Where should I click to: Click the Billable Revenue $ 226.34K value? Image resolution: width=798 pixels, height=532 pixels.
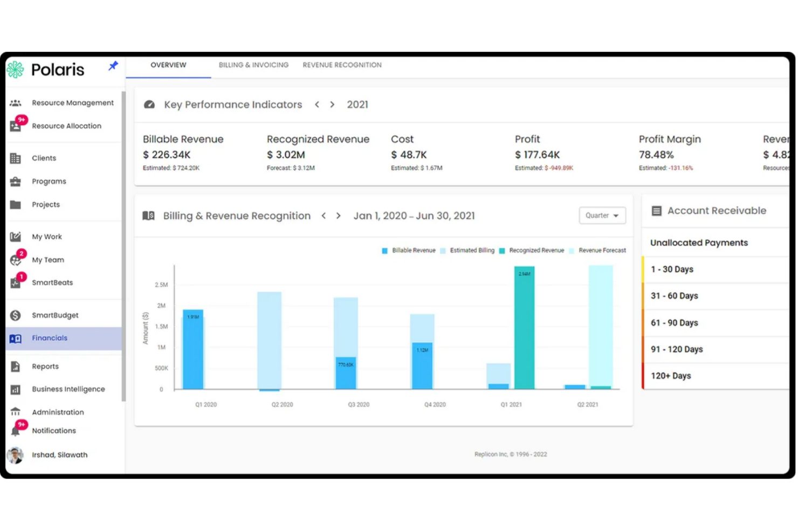167,155
